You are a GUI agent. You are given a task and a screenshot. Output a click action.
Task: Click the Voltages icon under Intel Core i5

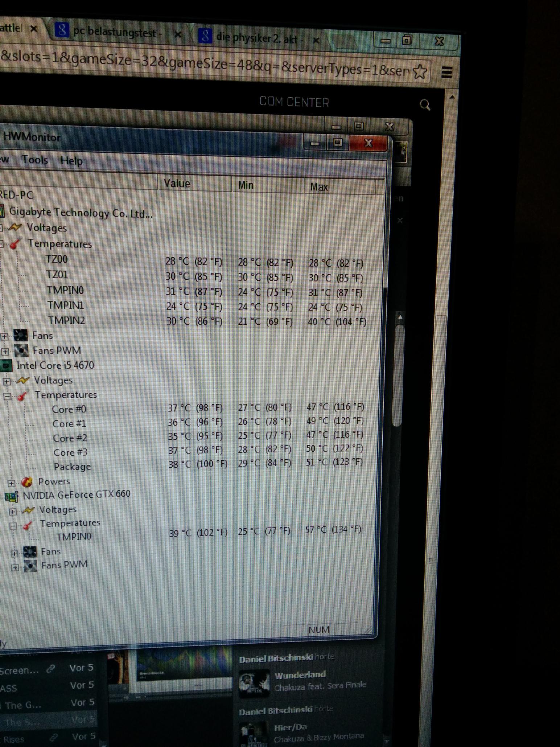(22, 380)
